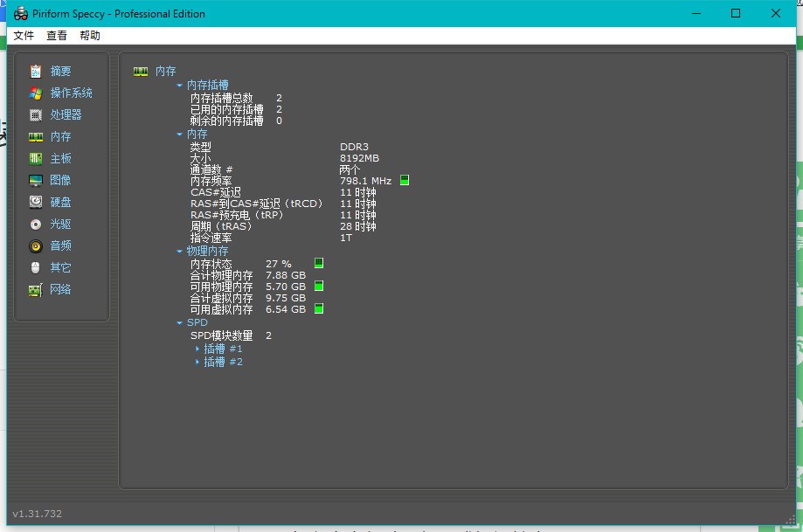Click the v1.31.732 version link

point(38,514)
